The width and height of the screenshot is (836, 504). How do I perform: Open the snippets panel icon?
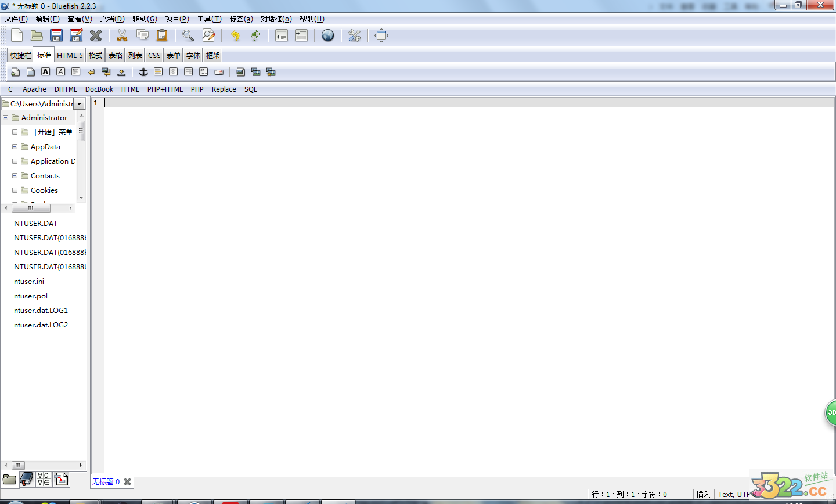point(62,480)
